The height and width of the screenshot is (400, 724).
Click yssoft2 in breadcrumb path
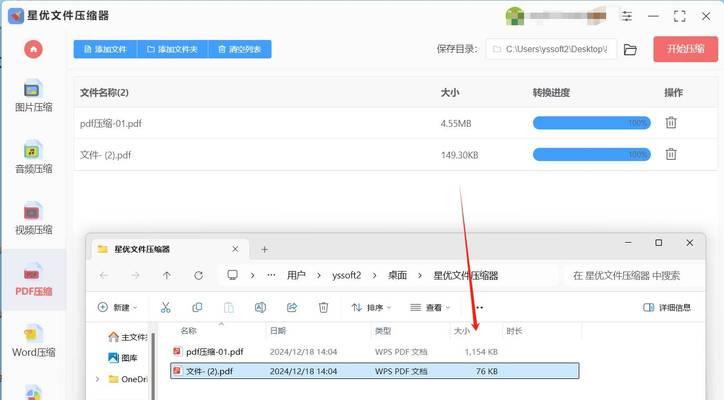[346, 275]
